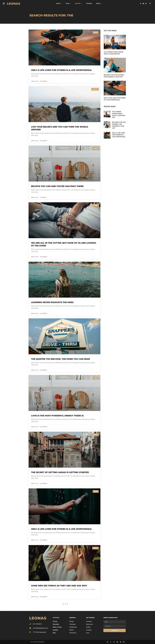Open the Snappers Drive-Thru post thumbnail
155x644 pixels.
64,336
